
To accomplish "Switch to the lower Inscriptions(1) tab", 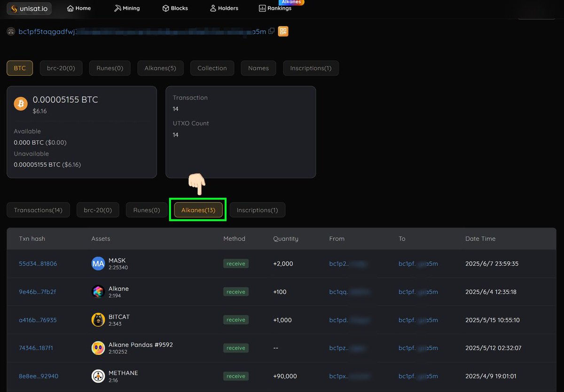I will pos(257,210).
